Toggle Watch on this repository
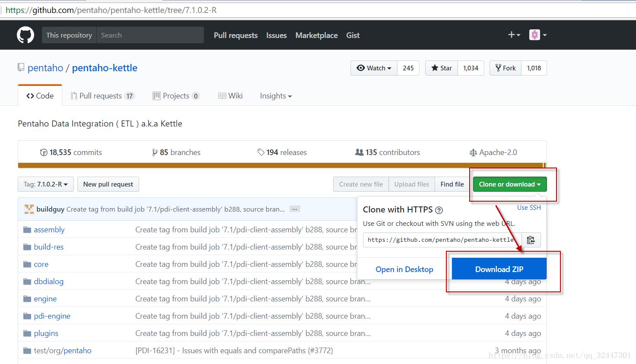The width and height of the screenshot is (636, 364). click(x=374, y=68)
